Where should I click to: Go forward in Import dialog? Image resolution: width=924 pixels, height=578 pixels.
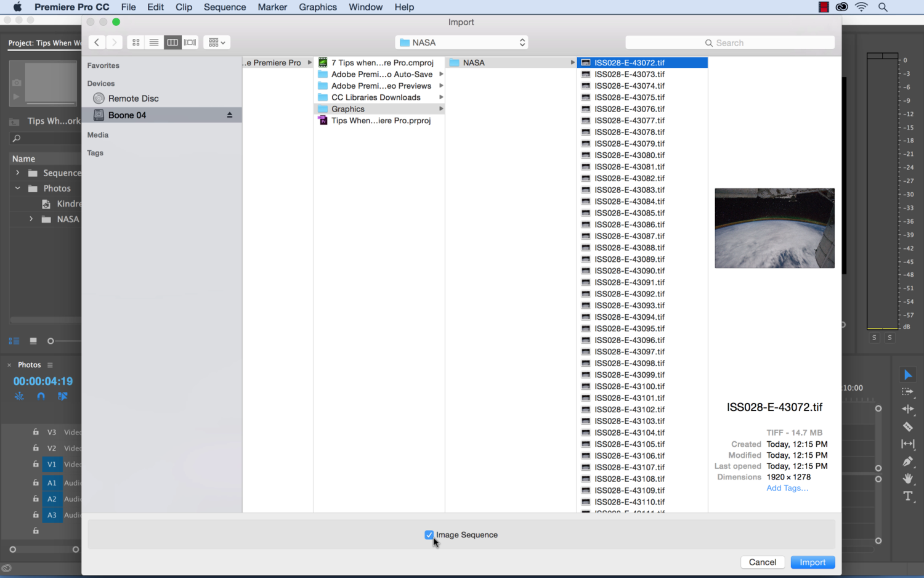pos(115,43)
